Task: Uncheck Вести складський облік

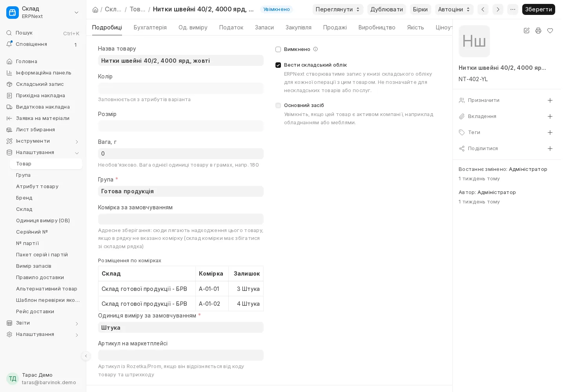Action: (278, 65)
